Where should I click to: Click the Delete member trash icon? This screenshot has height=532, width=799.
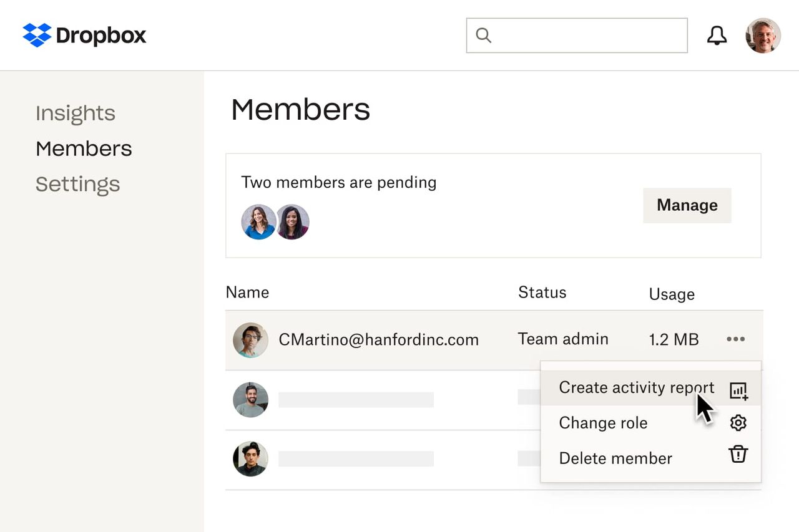coord(738,456)
